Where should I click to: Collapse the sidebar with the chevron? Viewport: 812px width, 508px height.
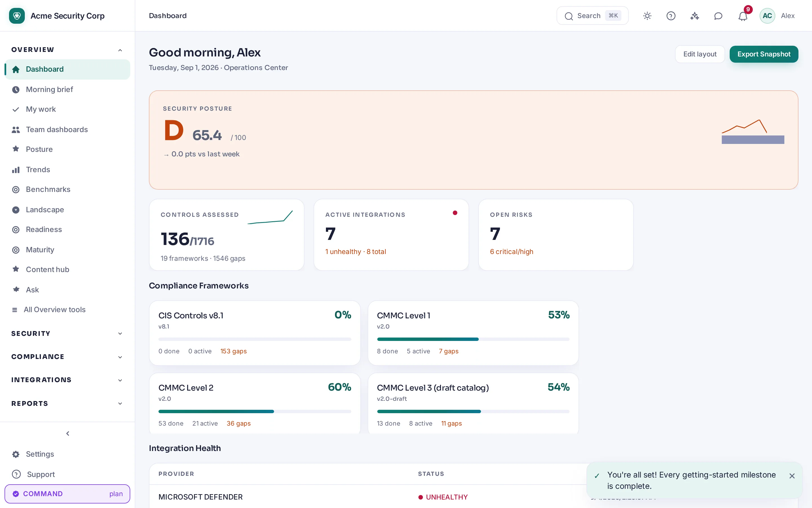pyautogui.click(x=67, y=433)
